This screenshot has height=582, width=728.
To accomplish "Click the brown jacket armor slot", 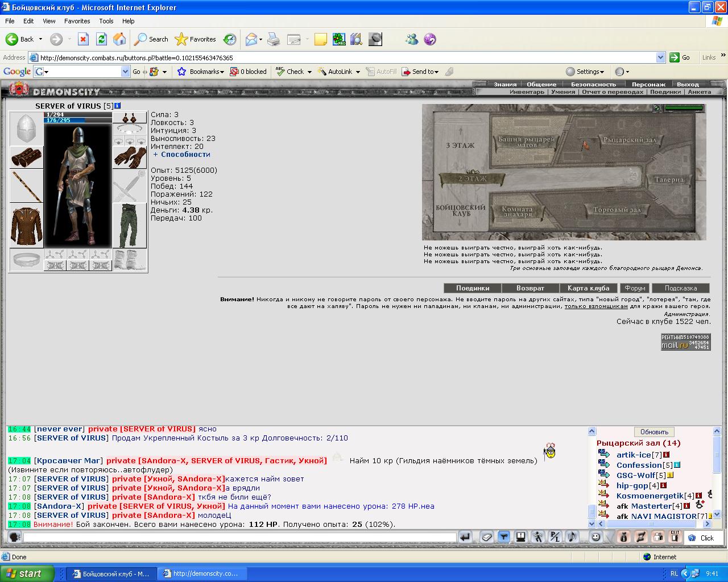I will (27, 226).
